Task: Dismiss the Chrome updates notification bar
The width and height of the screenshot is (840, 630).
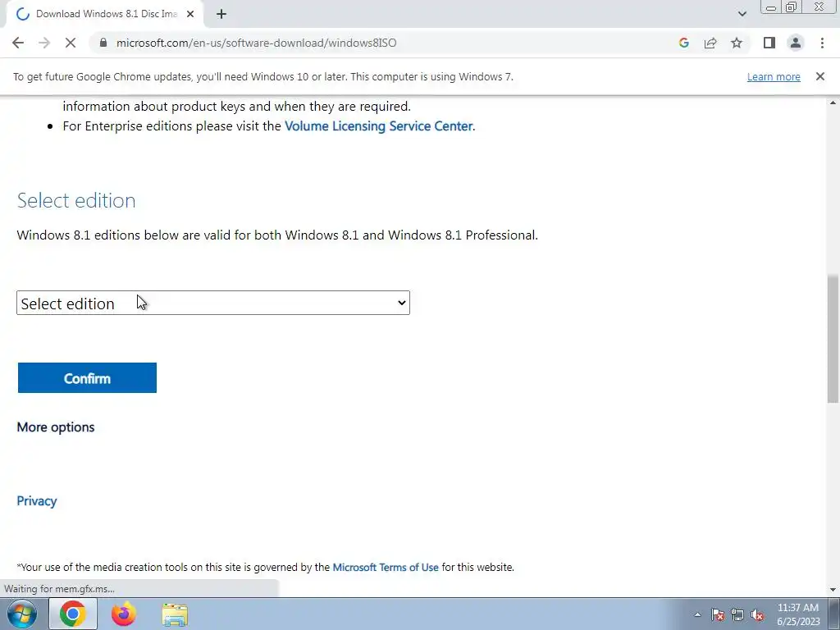Action: tap(819, 76)
